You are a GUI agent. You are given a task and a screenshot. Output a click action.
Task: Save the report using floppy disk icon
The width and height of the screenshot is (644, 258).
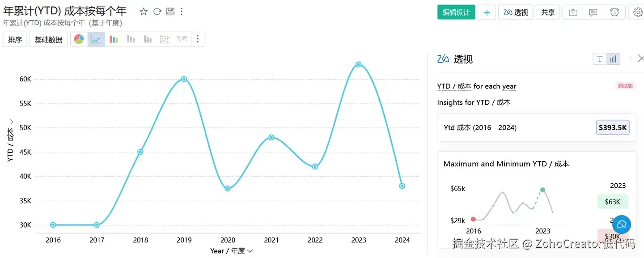170,12
